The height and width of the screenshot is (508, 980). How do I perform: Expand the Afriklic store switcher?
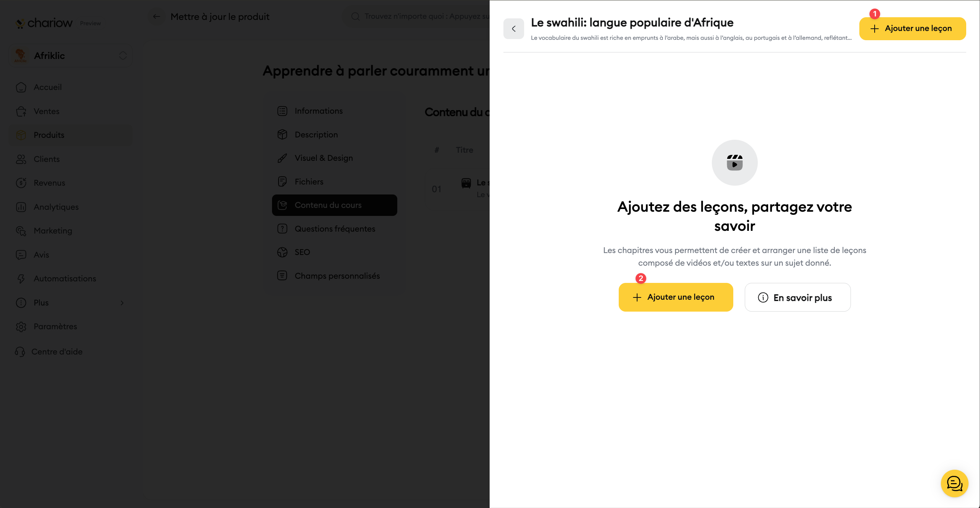click(123, 56)
